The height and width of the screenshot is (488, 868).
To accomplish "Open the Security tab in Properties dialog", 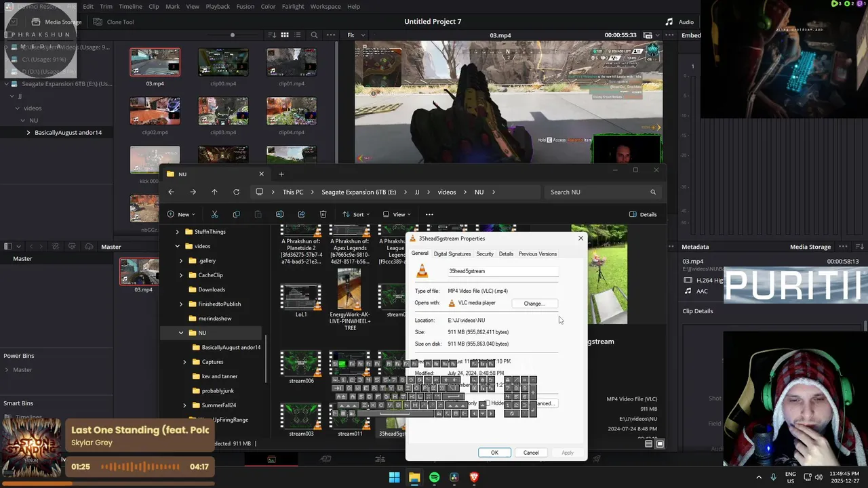I will pyautogui.click(x=485, y=253).
